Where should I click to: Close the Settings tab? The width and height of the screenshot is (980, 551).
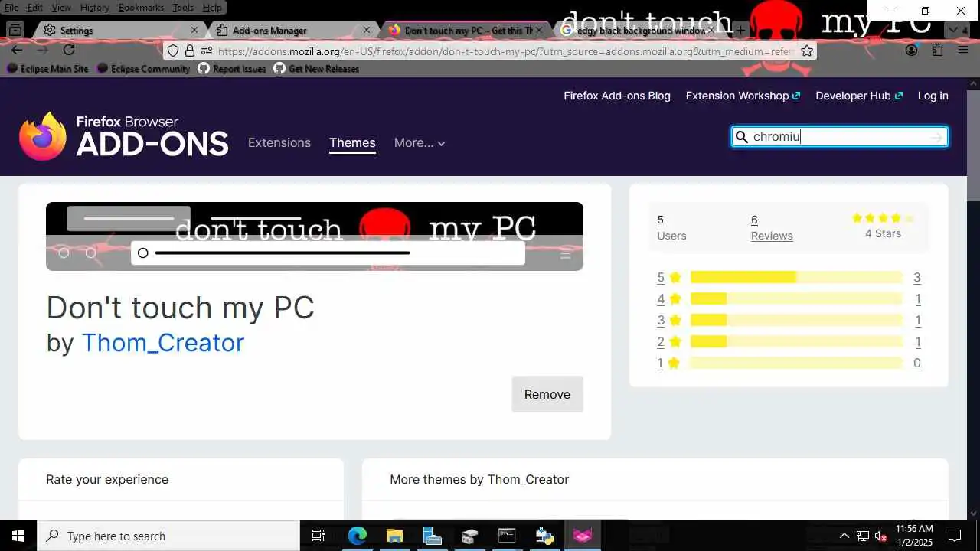tap(194, 30)
